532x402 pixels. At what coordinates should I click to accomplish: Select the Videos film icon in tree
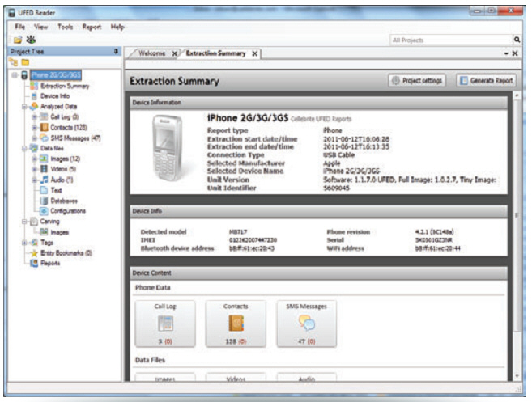pos(44,168)
